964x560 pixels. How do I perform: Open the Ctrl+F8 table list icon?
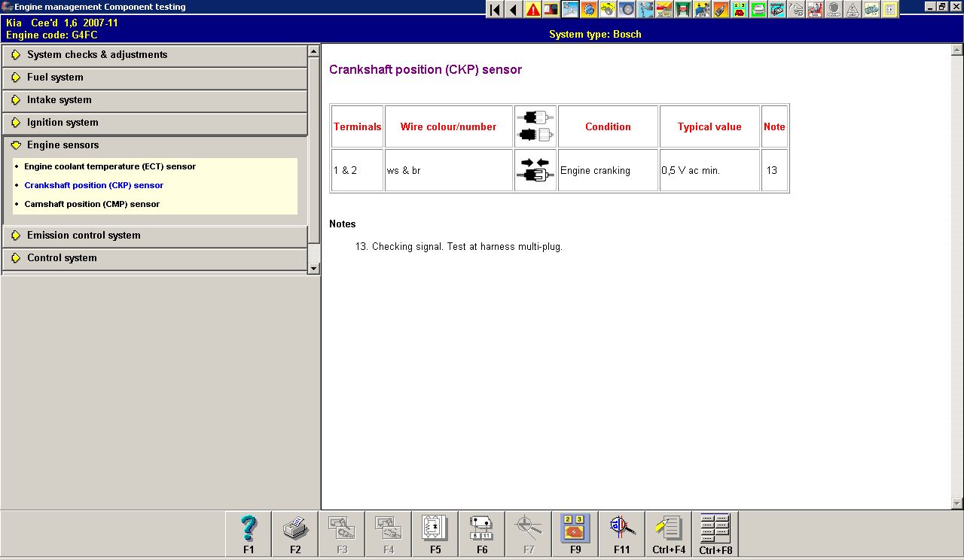(715, 534)
